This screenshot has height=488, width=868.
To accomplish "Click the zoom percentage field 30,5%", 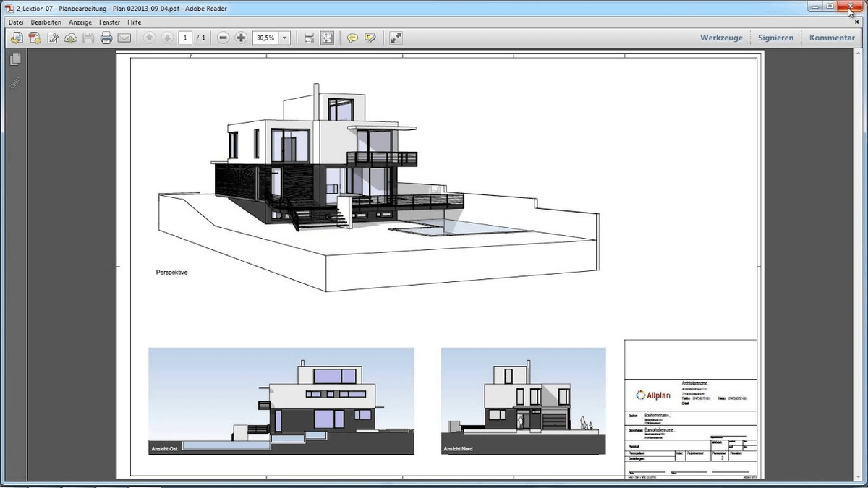I will coord(265,38).
